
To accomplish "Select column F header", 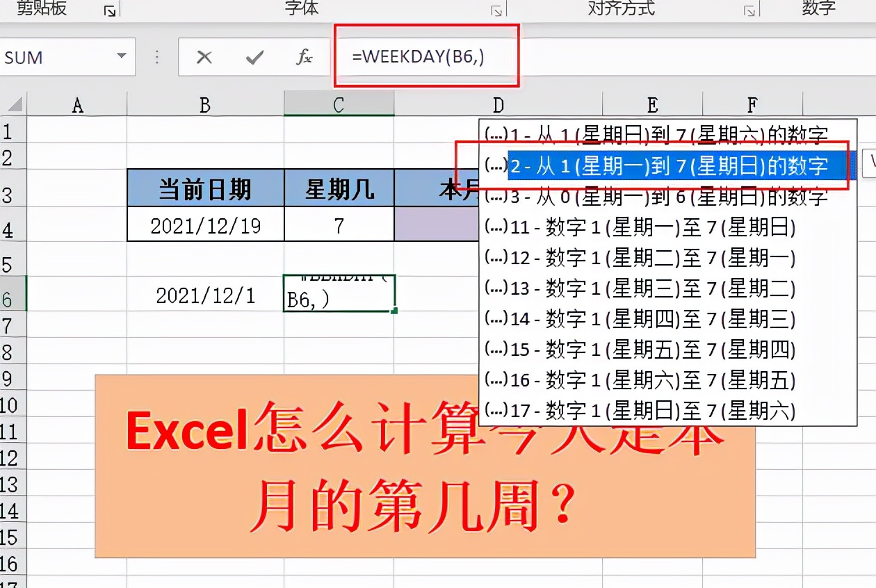I will (752, 105).
